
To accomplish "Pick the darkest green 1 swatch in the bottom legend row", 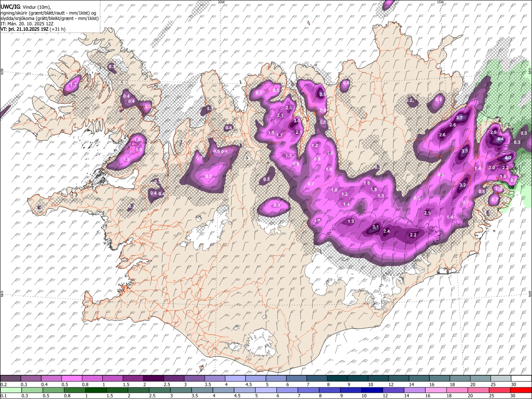I will click(x=96, y=390).
